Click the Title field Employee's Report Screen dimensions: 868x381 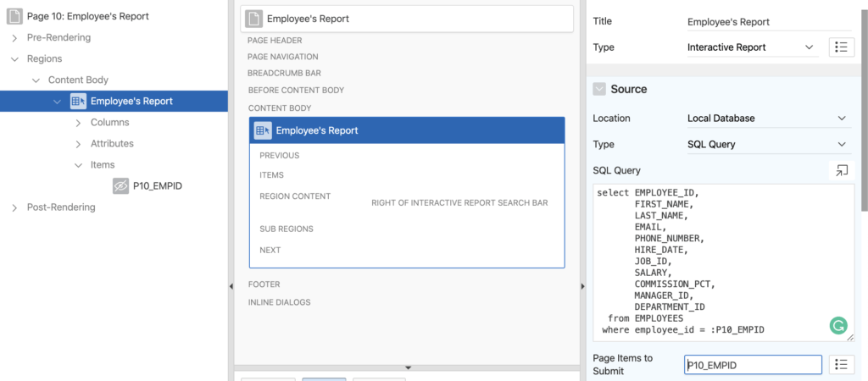pos(768,22)
